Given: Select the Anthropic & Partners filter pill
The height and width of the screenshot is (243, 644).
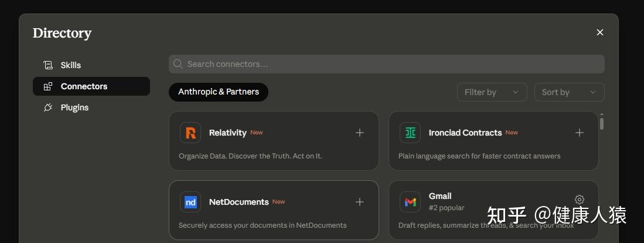Looking at the screenshot, I should coord(219,92).
